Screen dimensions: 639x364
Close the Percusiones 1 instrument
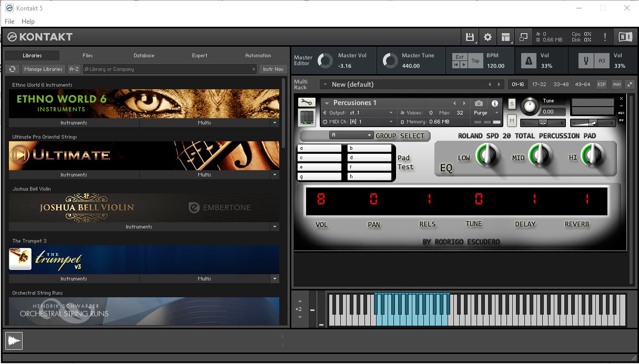tap(621, 99)
